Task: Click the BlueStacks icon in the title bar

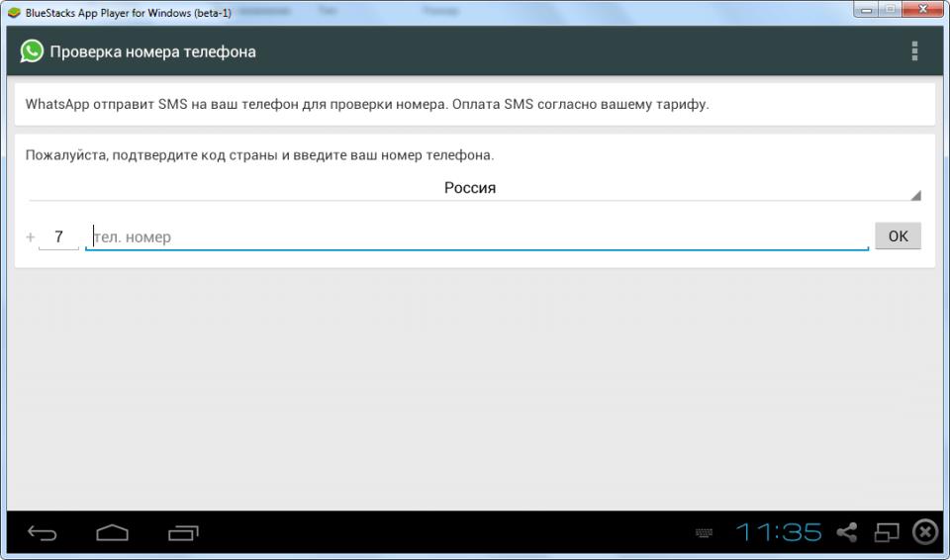Action: tap(14, 13)
